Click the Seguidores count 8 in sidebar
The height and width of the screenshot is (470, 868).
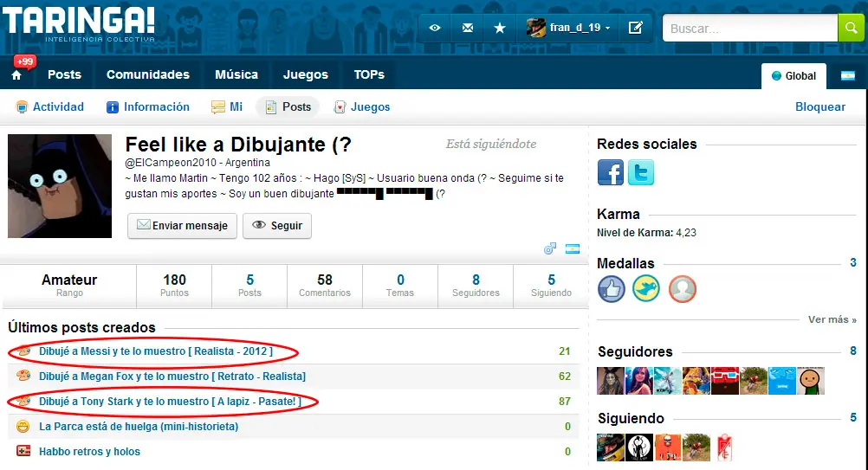tap(853, 351)
